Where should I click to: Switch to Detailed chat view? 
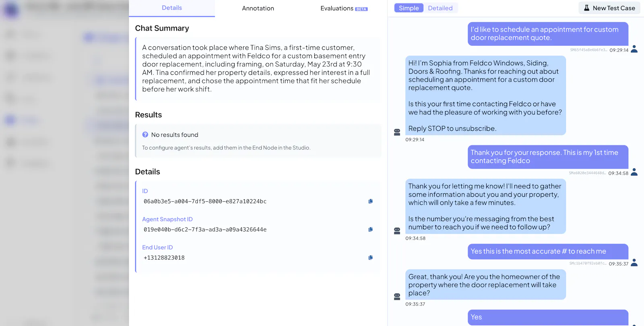pos(440,8)
